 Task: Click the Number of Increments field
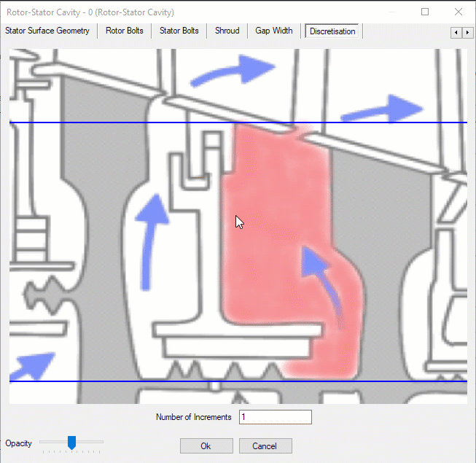click(x=275, y=417)
